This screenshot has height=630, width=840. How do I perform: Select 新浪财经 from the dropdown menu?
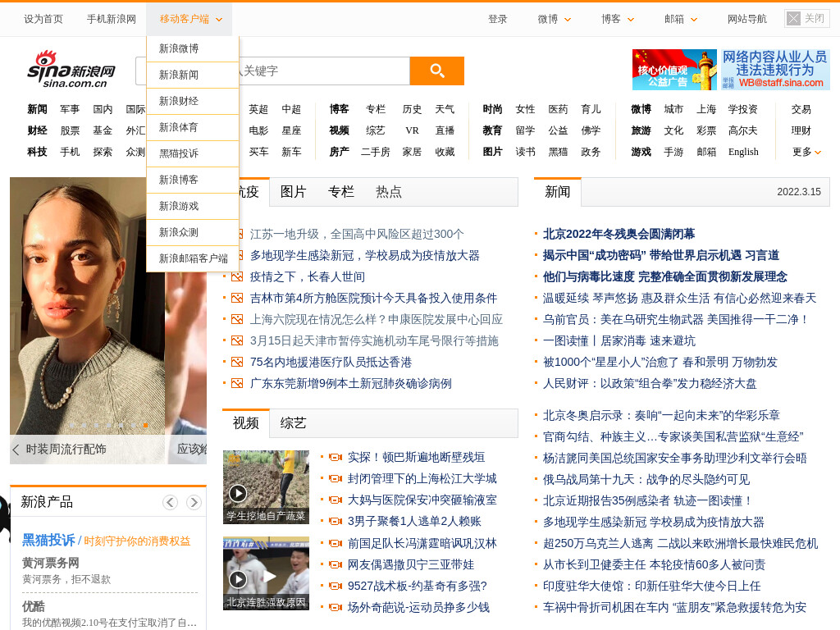(x=192, y=101)
